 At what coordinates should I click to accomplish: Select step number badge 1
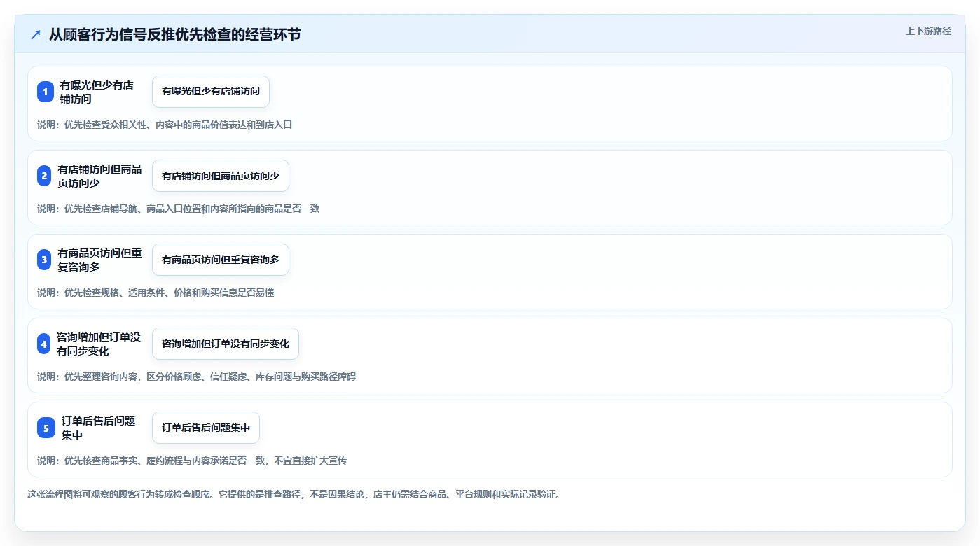46,92
